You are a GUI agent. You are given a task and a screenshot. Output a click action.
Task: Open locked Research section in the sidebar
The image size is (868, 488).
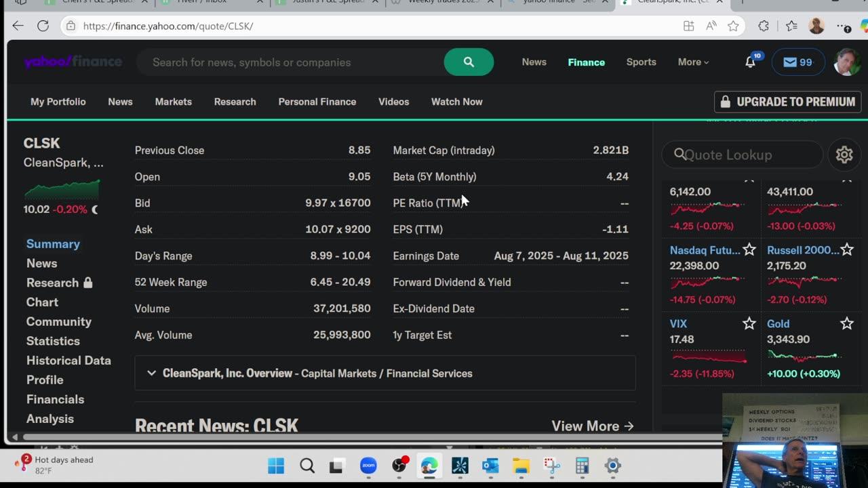(x=59, y=283)
